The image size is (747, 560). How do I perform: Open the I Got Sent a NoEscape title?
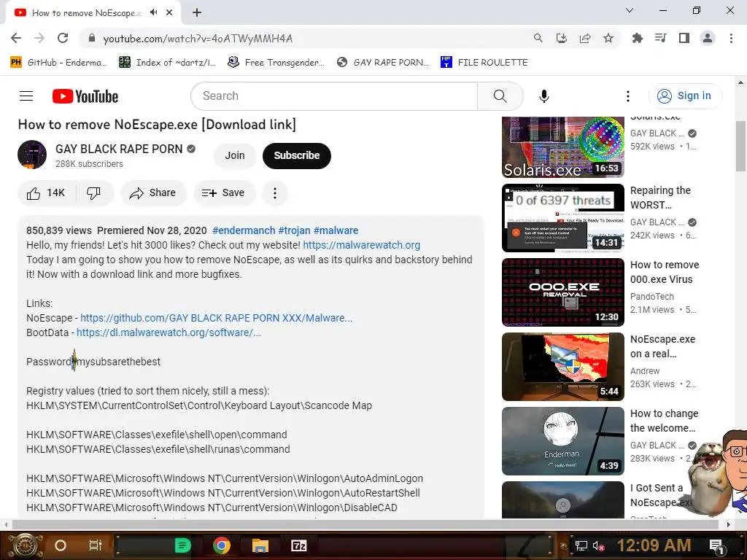click(x=661, y=495)
